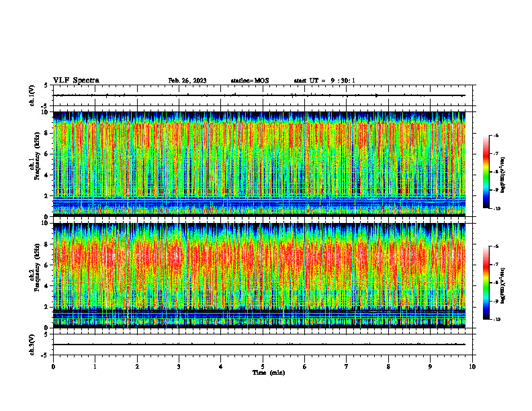Click time axis tick label "7"
This screenshot has width=532, height=411.
click(x=347, y=367)
